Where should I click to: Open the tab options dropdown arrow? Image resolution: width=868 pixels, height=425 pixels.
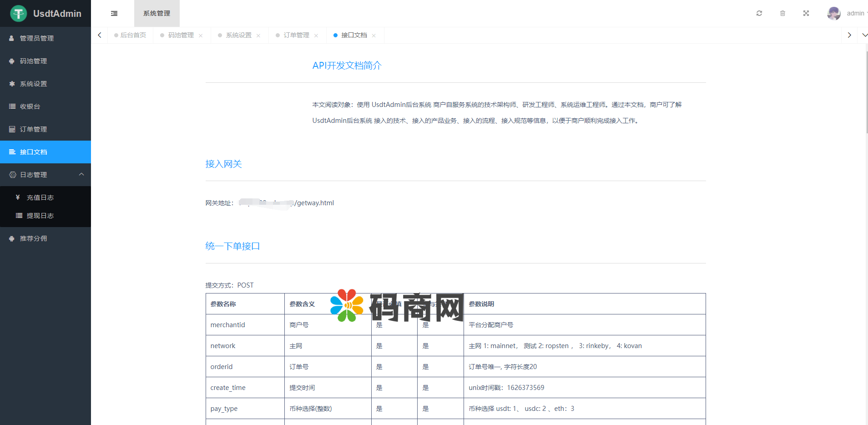tap(864, 35)
